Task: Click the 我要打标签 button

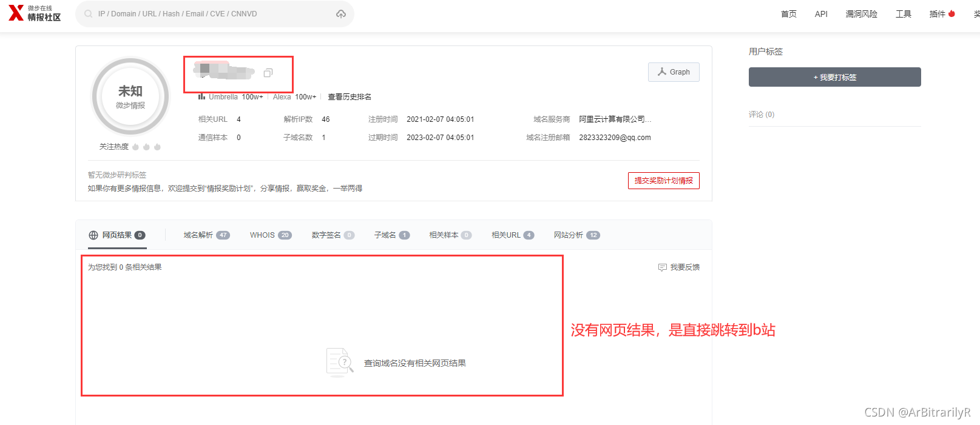Action: point(835,77)
